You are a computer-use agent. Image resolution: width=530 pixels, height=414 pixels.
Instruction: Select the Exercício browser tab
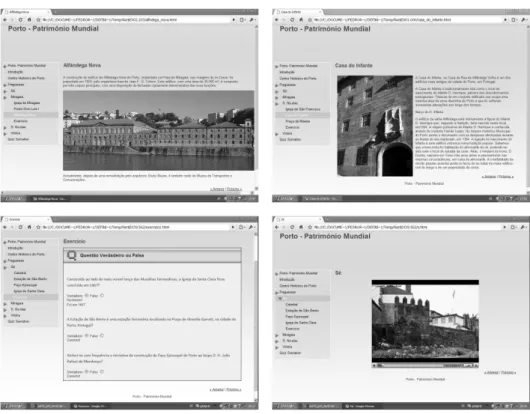(26, 220)
